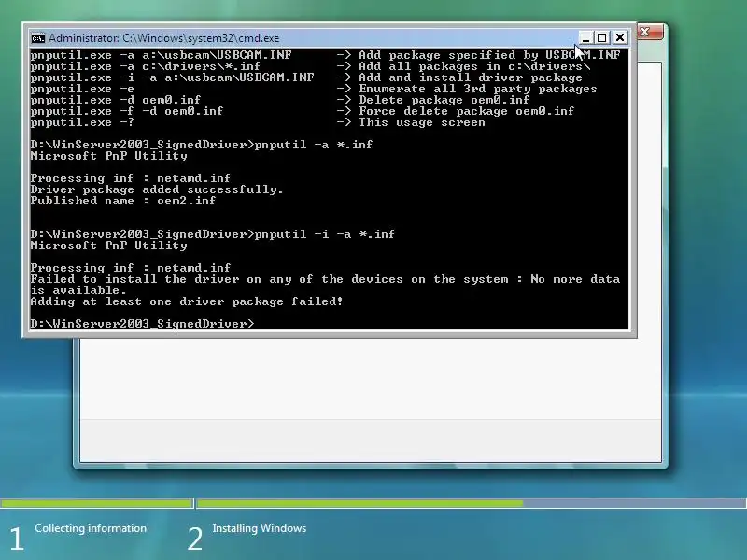Click the Collecting information progress bar
This screenshot has width=747, height=560.
point(96,503)
